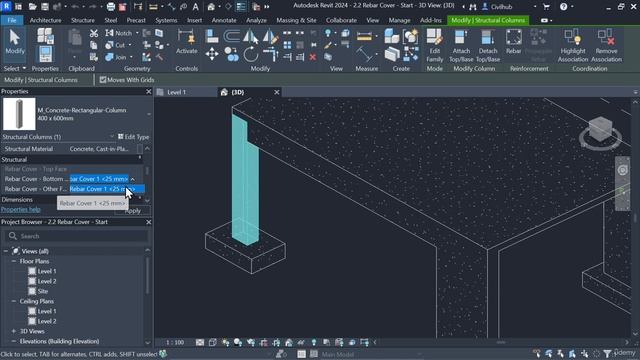Select Mirror - Pick Axis tool
The width and height of the screenshot is (640, 360).
coord(251,36)
